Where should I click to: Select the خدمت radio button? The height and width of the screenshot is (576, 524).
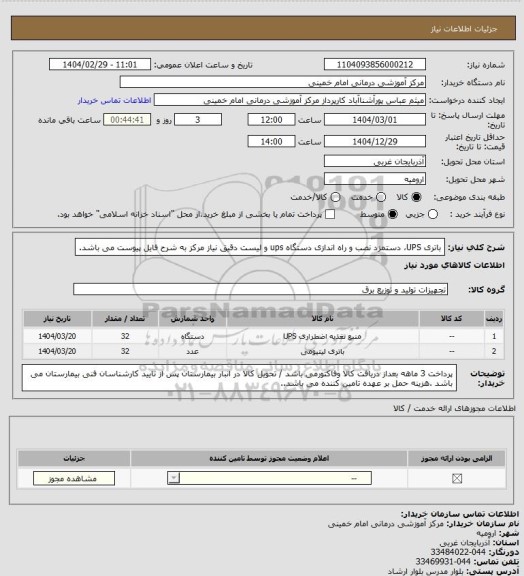381,197
